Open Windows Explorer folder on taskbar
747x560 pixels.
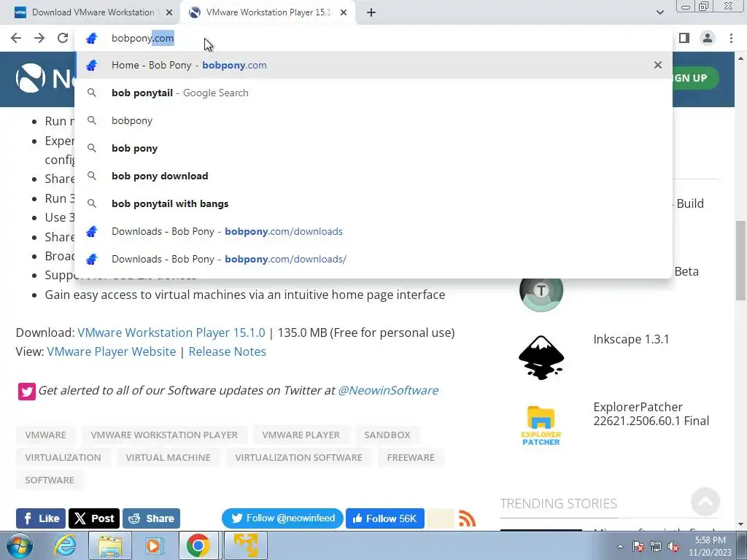(x=110, y=545)
